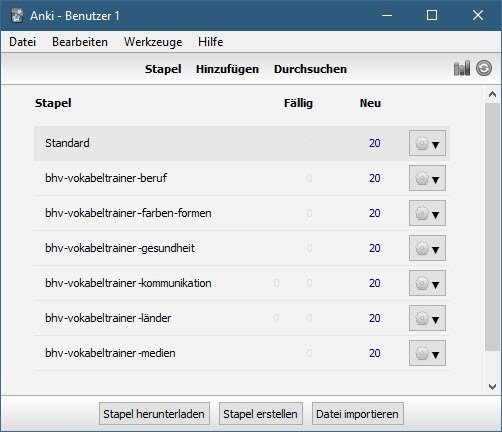Open the statistics bar chart icon
Image resolution: width=502 pixels, height=432 pixels.
[462, 68]
